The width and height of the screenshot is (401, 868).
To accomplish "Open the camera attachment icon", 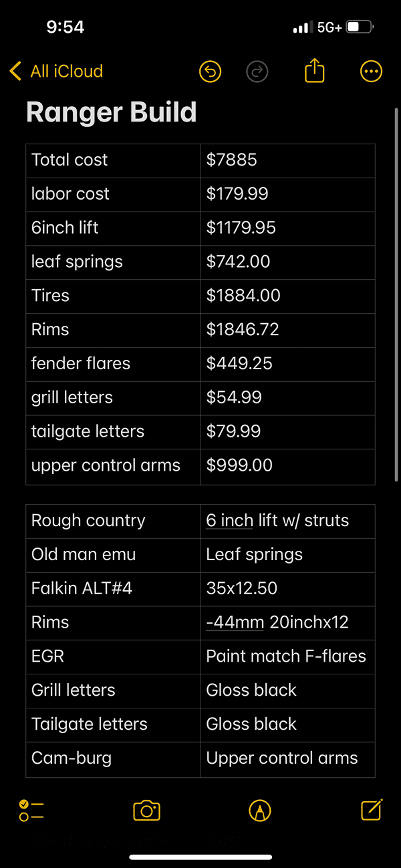I will [x=146, y=810].
